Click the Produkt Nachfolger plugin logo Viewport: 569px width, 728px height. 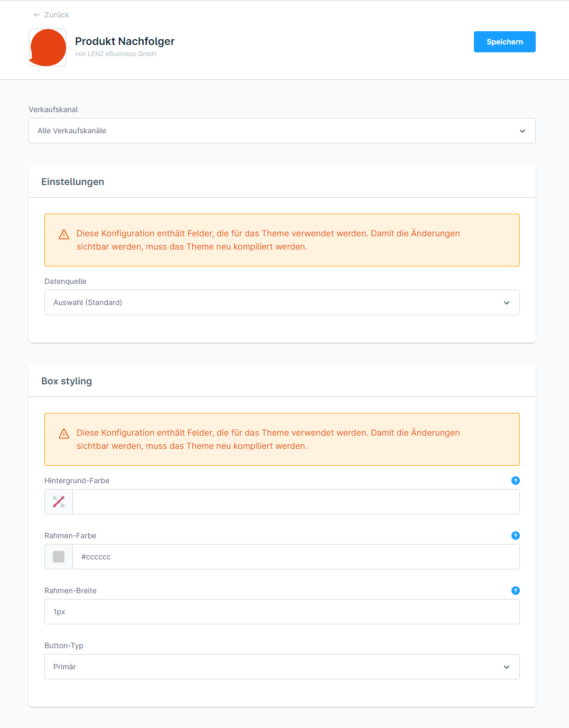click(48, 48)
